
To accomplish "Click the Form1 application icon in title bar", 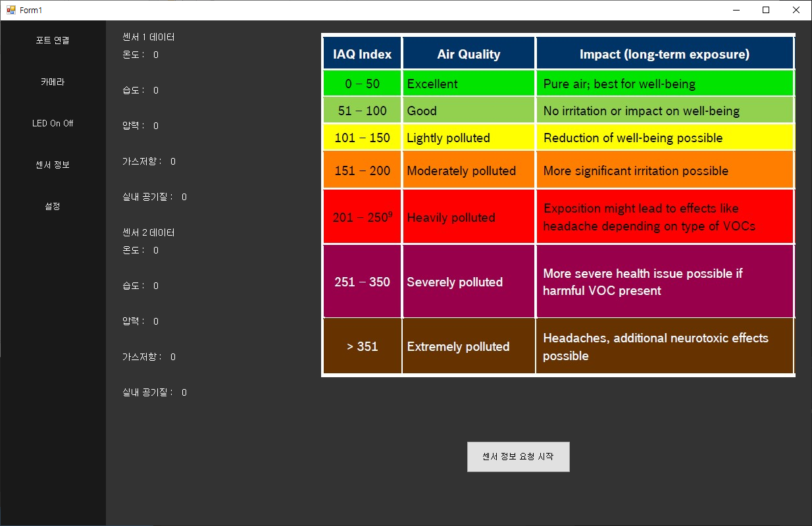I will [11, 10].
